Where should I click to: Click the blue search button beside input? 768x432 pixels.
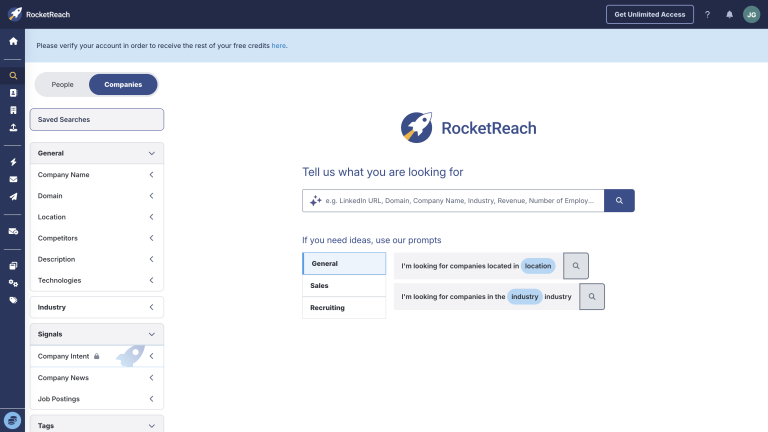(x=619, y=201)
